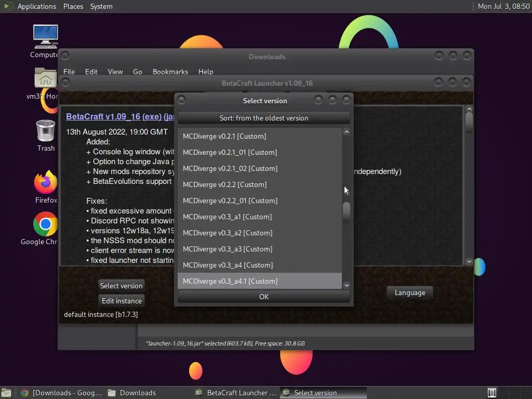
Task: Click the clock showing Mon Jul 3, 08:50
Action: [503, 6]
